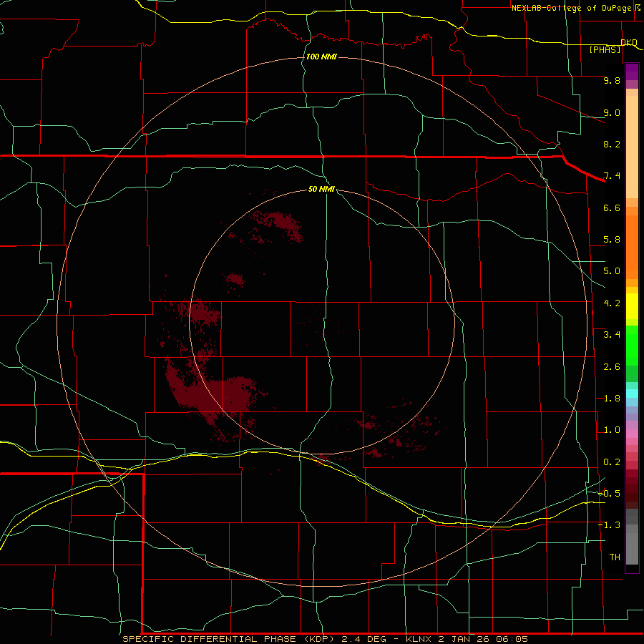
Task: Click the pink segment of the color bar
Action: tap(632, 434)
